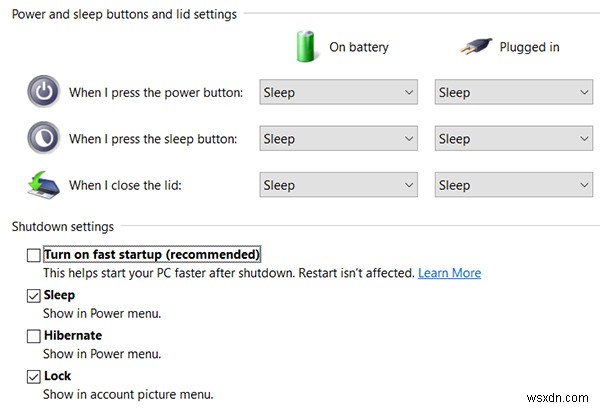
Task: Click the laptop lid close icon
Action: [43, 184]
